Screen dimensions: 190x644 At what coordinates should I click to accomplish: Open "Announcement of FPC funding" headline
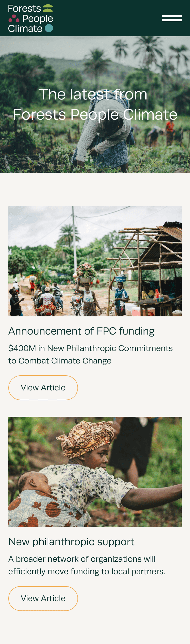coord(81,331)
